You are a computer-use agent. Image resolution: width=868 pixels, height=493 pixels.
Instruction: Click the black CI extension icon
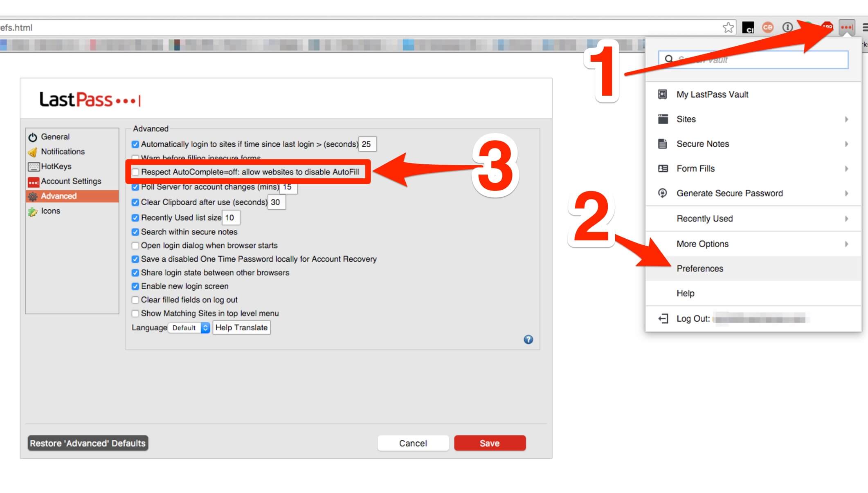click(x=748, y=27)
